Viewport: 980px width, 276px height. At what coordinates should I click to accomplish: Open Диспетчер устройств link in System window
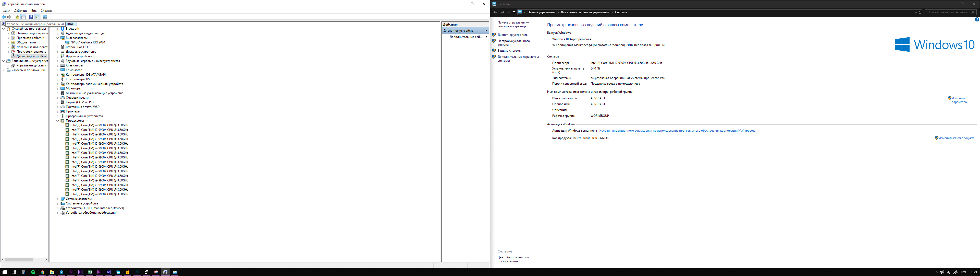(x=512, y=35)
